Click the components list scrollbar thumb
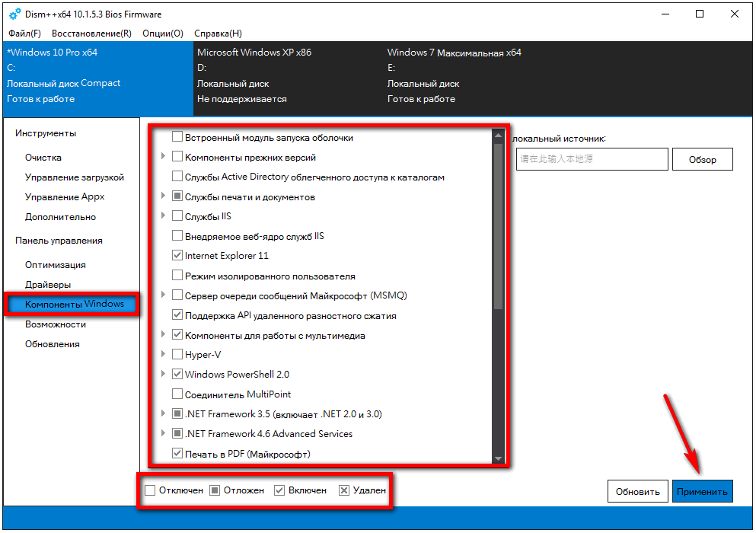The height and width of the screenshot is (533, 756). coord(498,226)
